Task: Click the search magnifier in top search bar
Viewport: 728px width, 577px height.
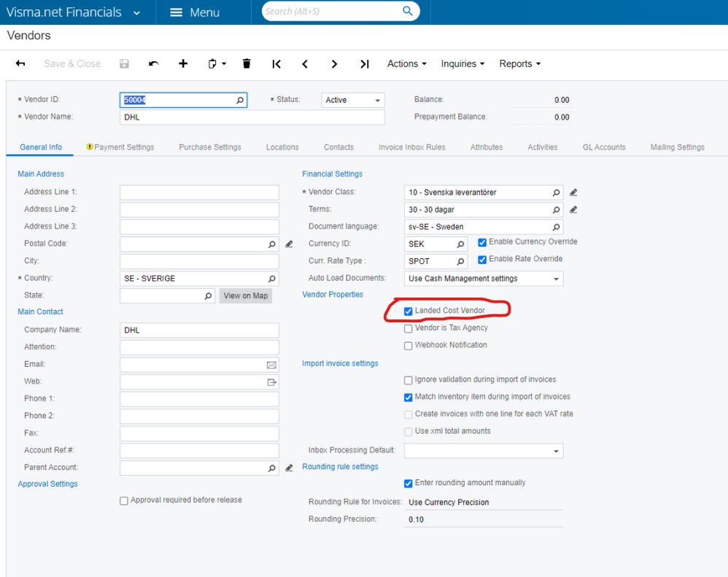Action: pyautogui.click(x=407, y=11)
